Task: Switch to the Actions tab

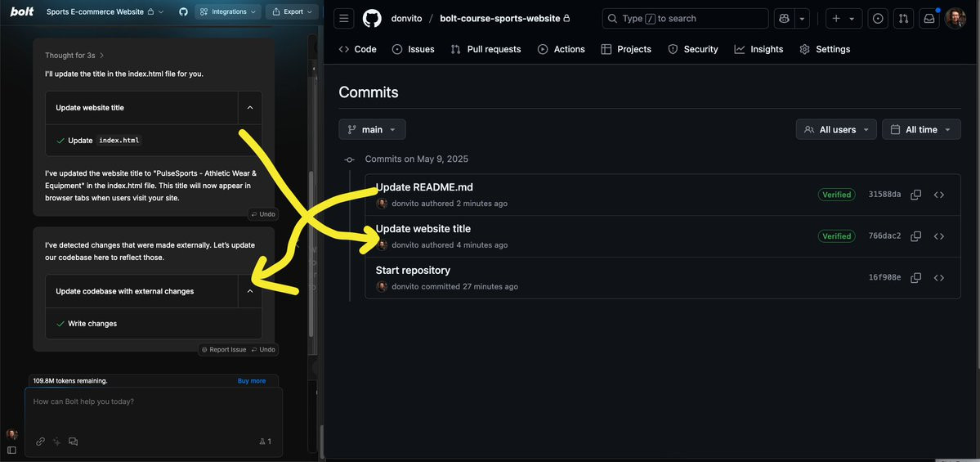Action: pyautogui.click(x=562, y=49)
